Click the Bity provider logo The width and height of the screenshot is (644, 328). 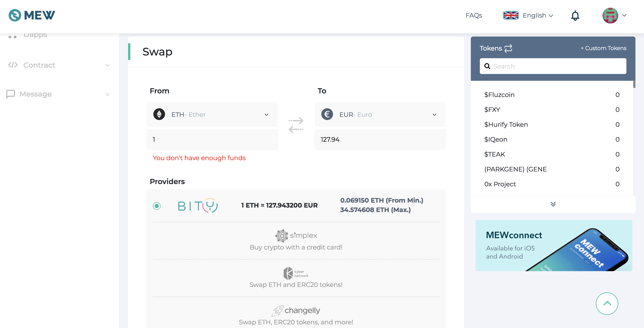198,206
